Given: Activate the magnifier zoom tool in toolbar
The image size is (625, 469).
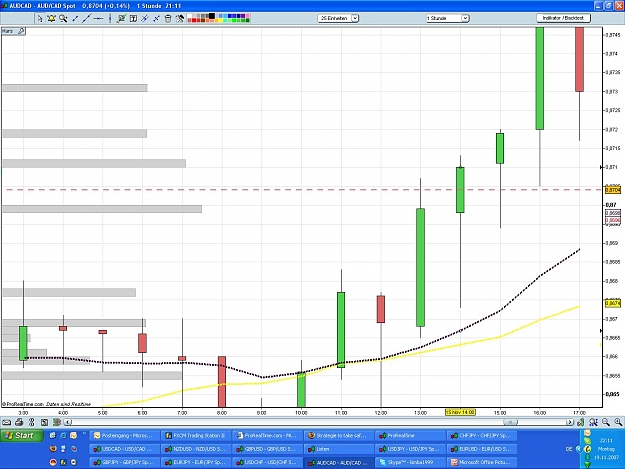Looking at the screenshot, I should [63, 18].
